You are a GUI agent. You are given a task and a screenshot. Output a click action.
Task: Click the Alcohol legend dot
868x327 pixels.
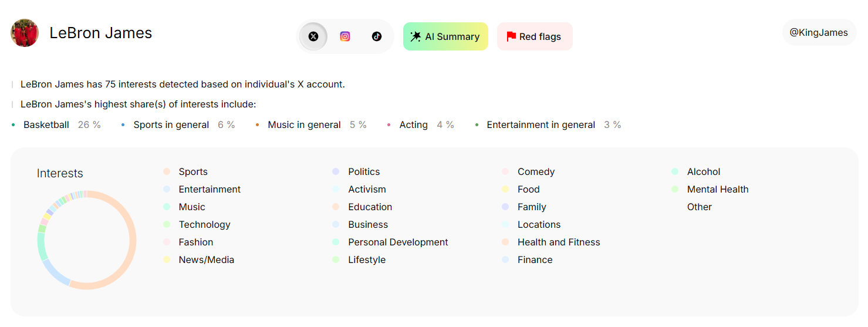(x=675, y=171)
